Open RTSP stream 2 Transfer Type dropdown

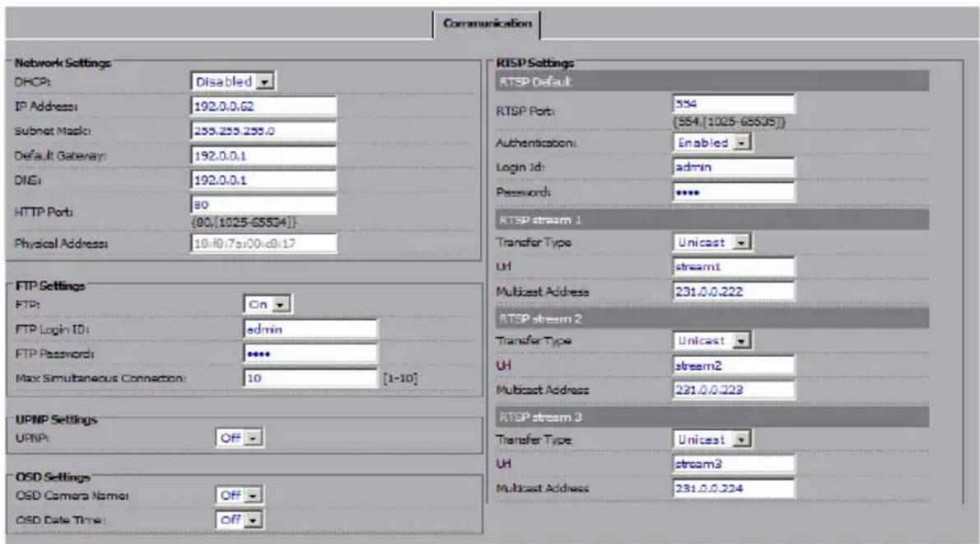[712, 340]
